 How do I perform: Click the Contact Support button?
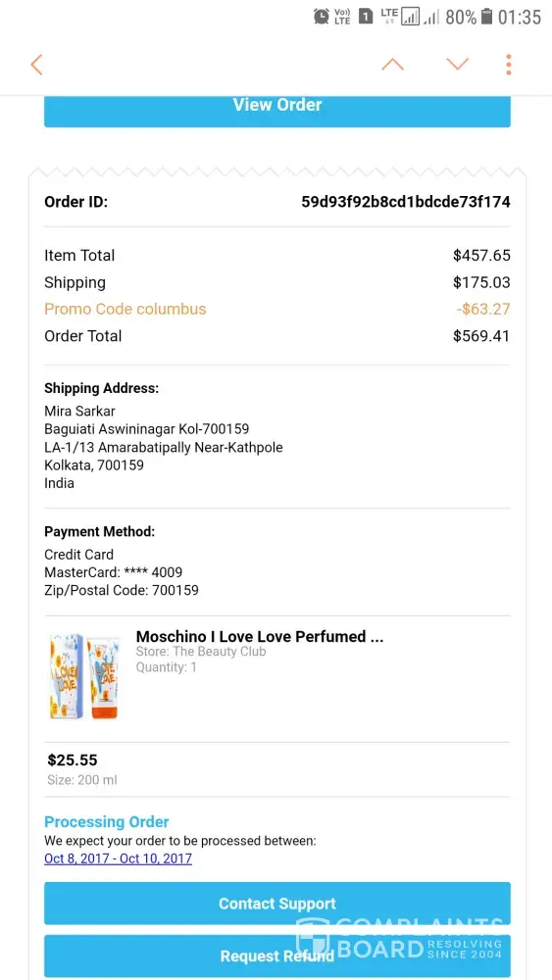pyautogui.click(x=276, y=904)
